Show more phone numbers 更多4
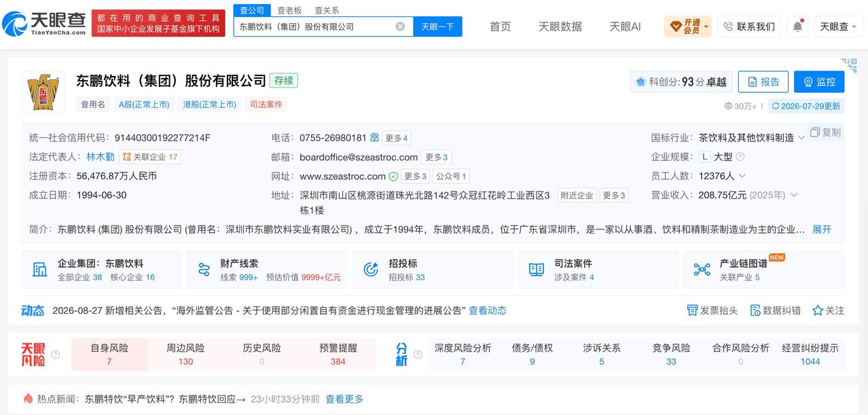This screenshot has width=868, height=415. tap(397, 138)
